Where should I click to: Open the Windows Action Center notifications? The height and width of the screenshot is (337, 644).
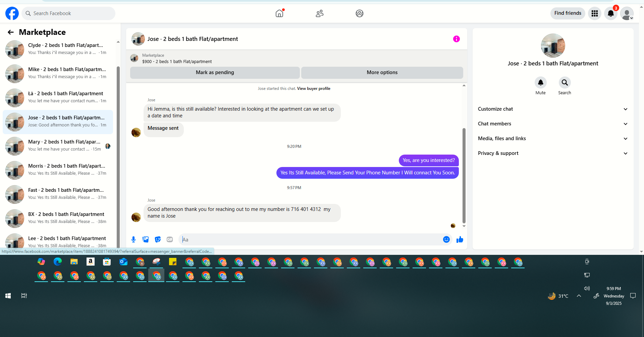[x=633, y=296]
